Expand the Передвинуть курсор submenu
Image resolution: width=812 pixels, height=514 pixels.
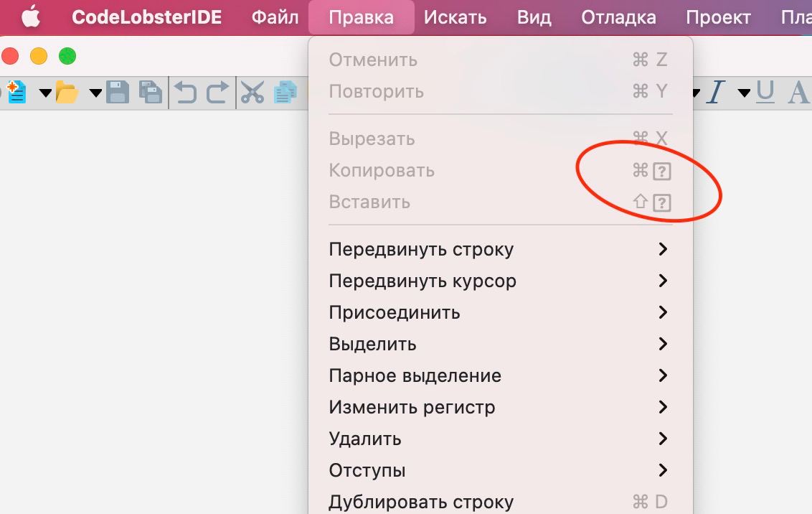point(500,281)
